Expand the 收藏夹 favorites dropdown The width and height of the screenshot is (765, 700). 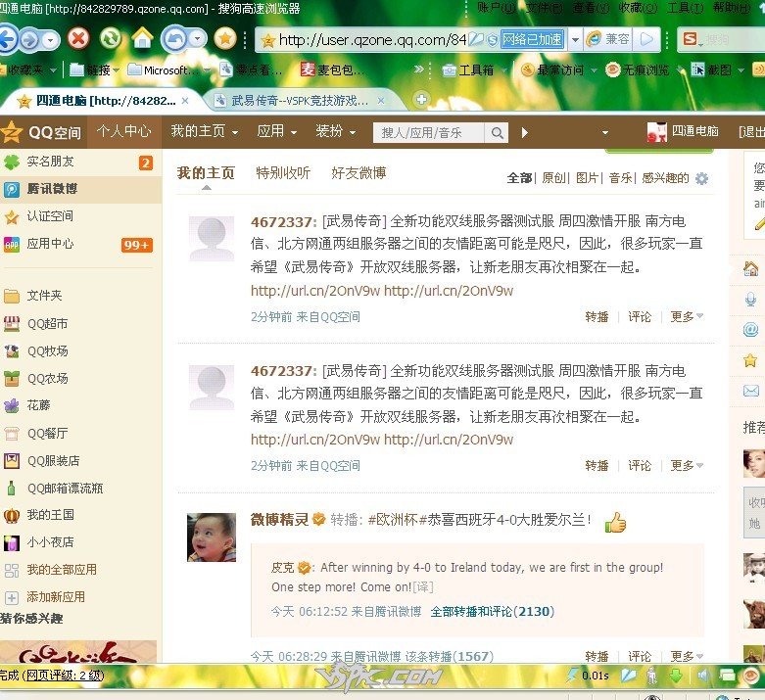point(53,70)
